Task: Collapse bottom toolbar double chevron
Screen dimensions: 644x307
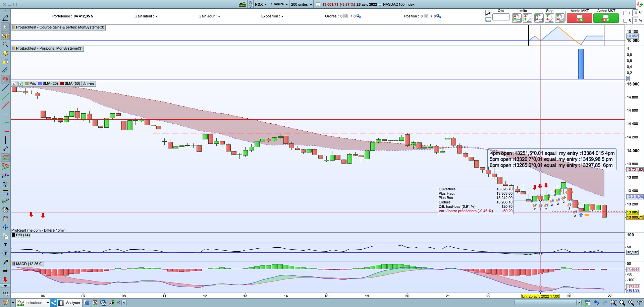Action: [x=118, y=303]
